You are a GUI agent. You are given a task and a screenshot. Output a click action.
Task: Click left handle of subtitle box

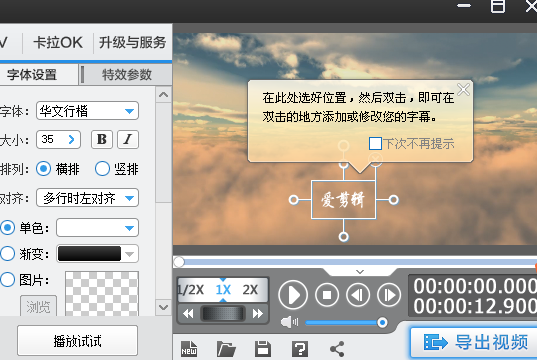[294, 200]
